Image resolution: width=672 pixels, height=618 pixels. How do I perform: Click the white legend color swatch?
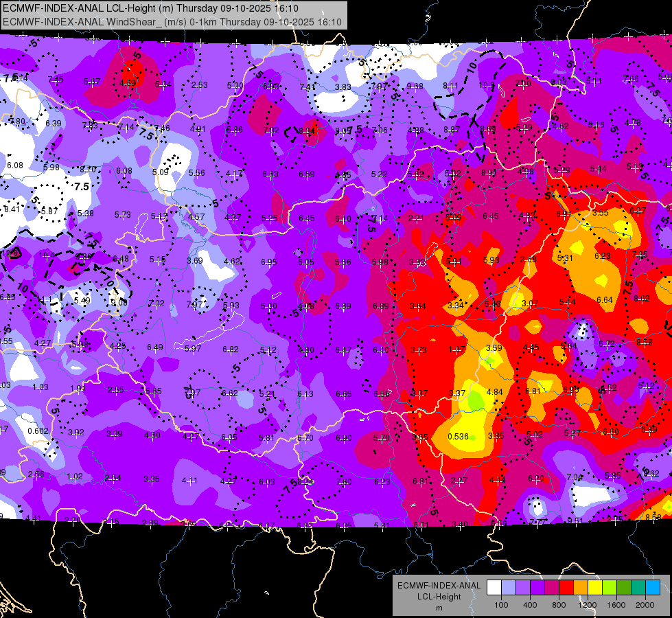(494, 587)
